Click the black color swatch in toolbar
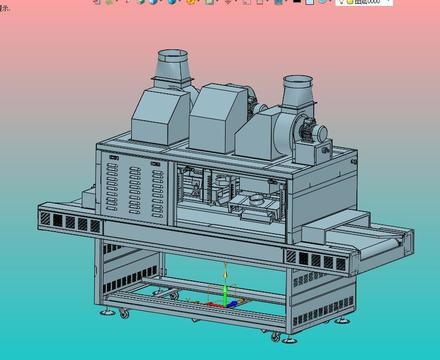 (296, 1)
